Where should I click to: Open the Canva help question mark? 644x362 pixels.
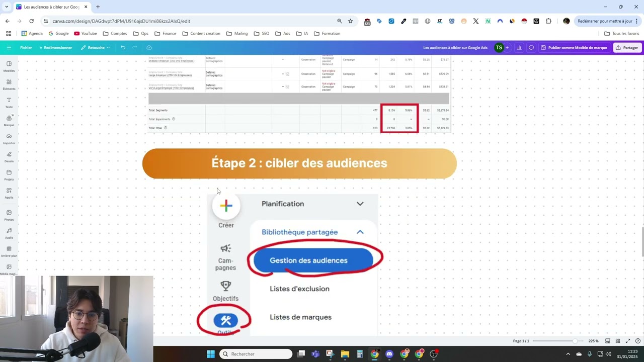(x=637, y=341)
